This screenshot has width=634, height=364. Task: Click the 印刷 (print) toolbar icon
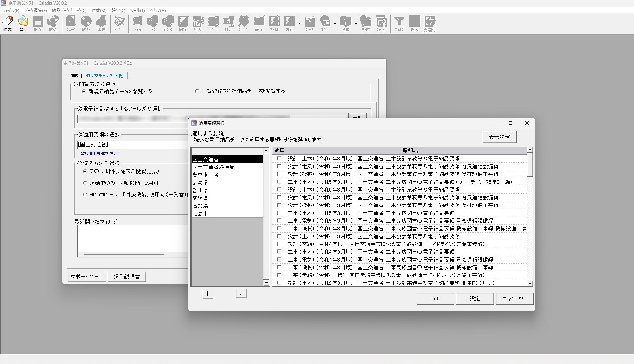[x=101, y=23]
